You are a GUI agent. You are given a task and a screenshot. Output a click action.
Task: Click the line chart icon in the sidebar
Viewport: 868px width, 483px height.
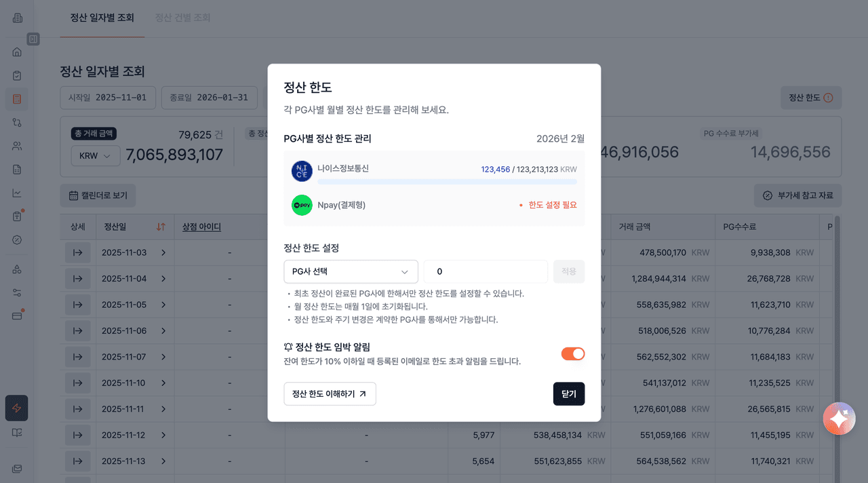(x=17, y=193)
